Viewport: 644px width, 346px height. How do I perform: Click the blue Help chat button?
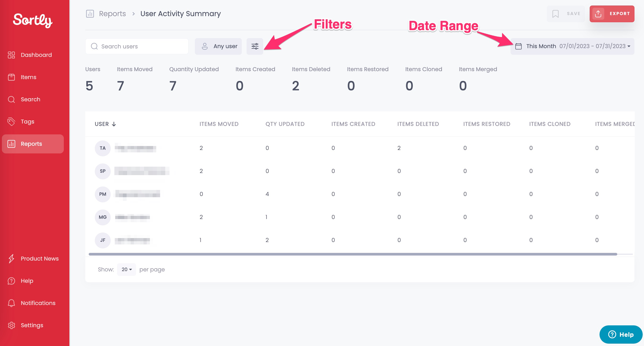coord(621,334)
